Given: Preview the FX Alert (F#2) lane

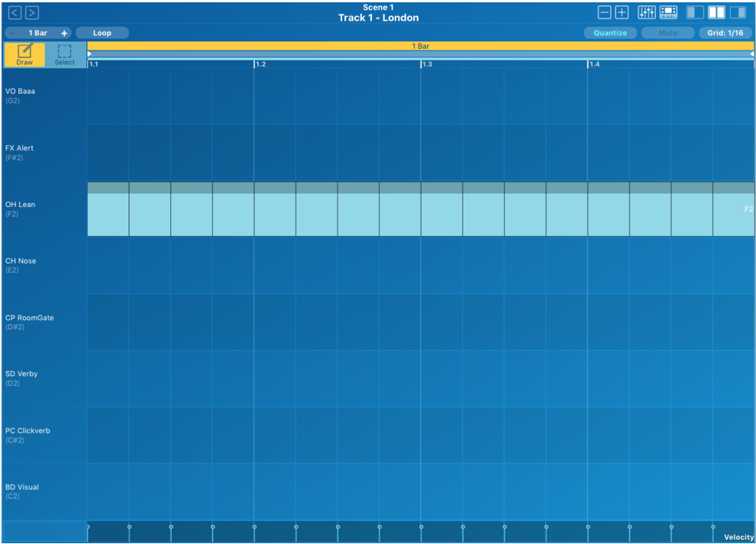Looking at the screenshot, I should [44, 152].
